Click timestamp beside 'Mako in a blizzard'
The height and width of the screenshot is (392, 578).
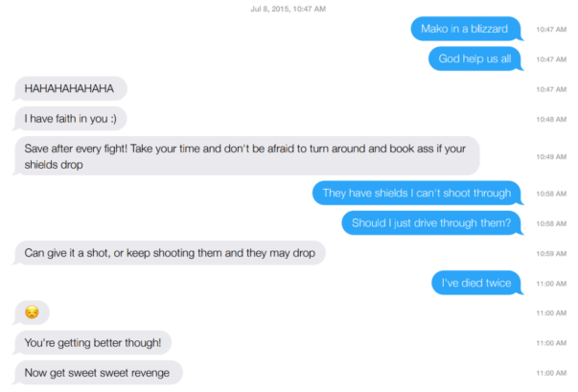coord(551,30)
